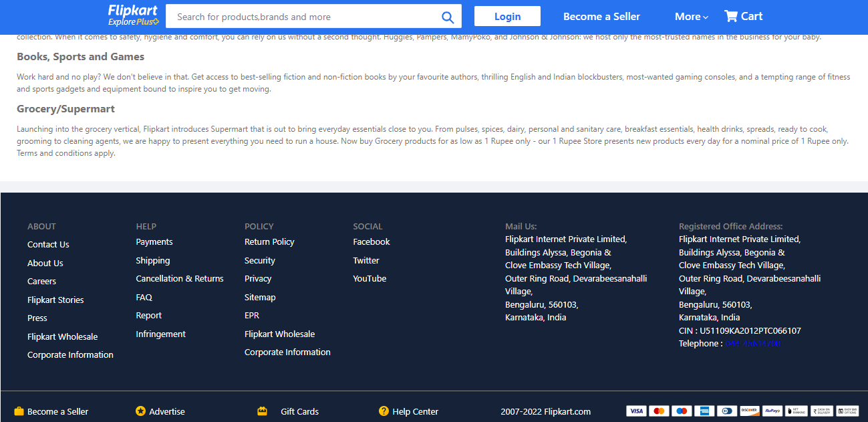Open the Sitemap link
Viewport: 868px width, 422px height.
260,298
